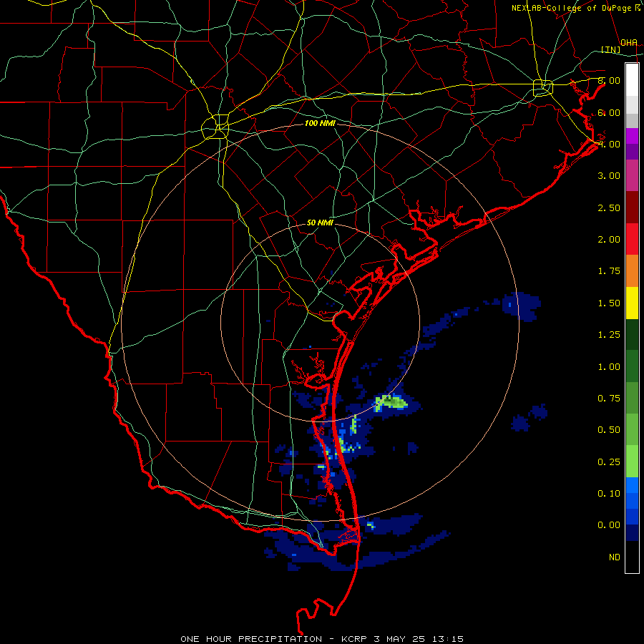The image size is (644, 644).
Task: Click the 0.10 legend value
Action: pyautogui.click(x=609, y=494)
